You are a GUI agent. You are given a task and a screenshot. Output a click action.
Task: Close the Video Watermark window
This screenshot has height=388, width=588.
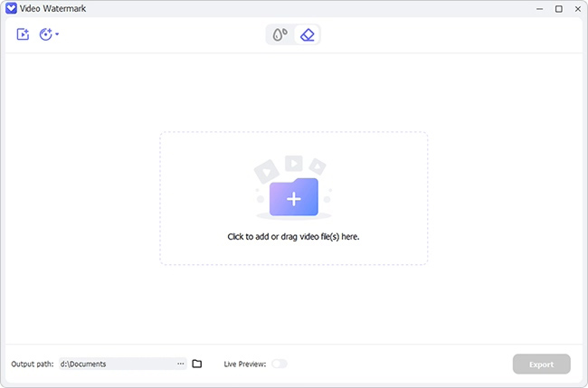pos(578,9)
